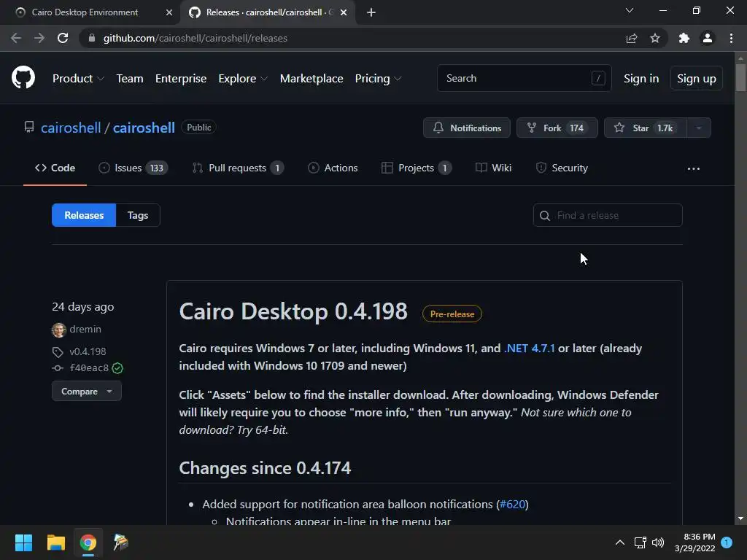The height and width of the screenshot is (560, 747).
Task: Open Cairo Desktop 0.4.198 release title
Action: click(x=293, y=311)
